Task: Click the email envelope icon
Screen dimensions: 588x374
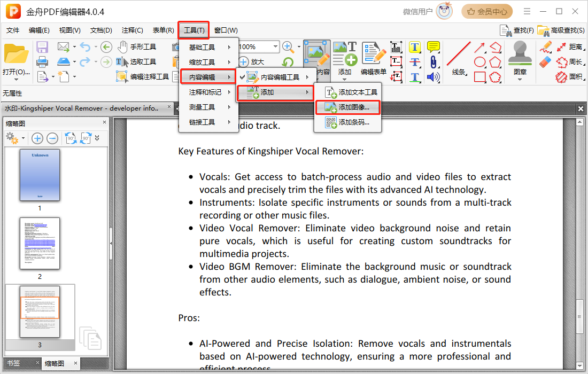Action: click(64, 47)
